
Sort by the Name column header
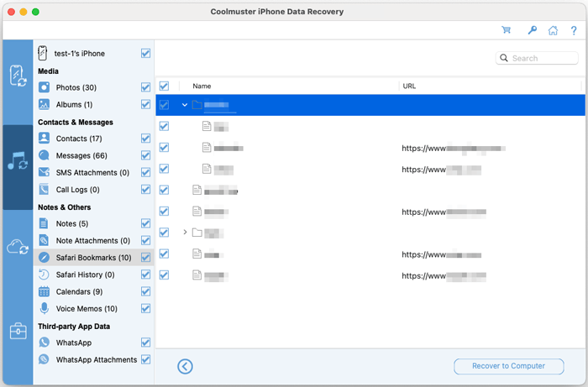[x=202, y=86]
